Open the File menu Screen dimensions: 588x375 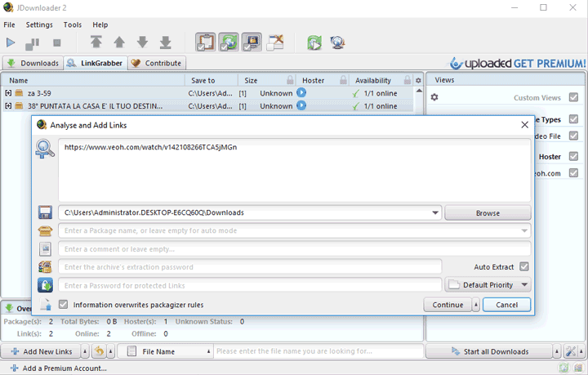(9, 25)
